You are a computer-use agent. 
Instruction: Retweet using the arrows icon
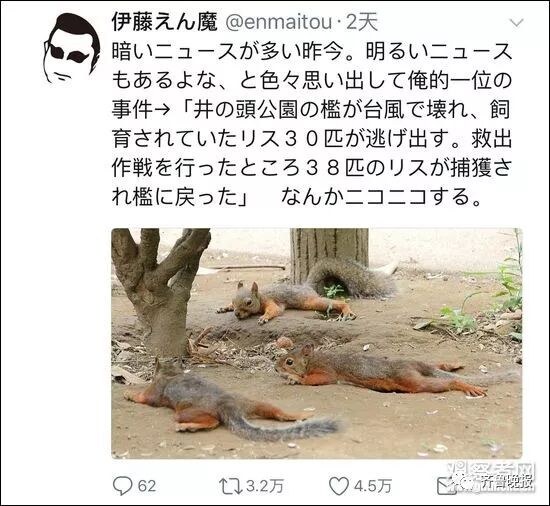[230, 486]
